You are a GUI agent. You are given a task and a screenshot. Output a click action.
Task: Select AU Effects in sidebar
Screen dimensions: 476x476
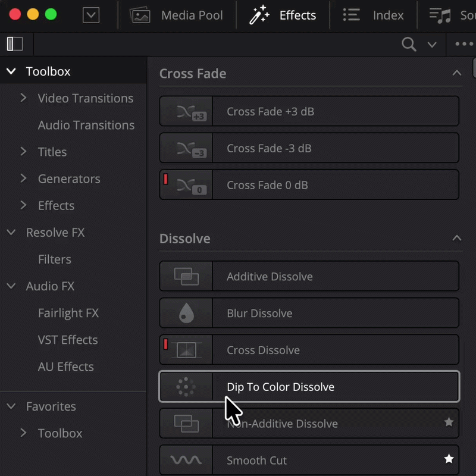pyautogui.click(x=65, y=367)
